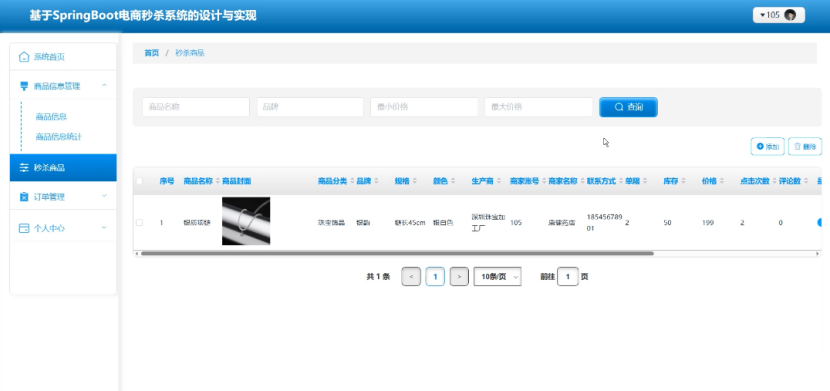The height and width of the screenshot is (391, 830).
Task: Click the 珠宝饰品 category cell
Action: [331, 223]
